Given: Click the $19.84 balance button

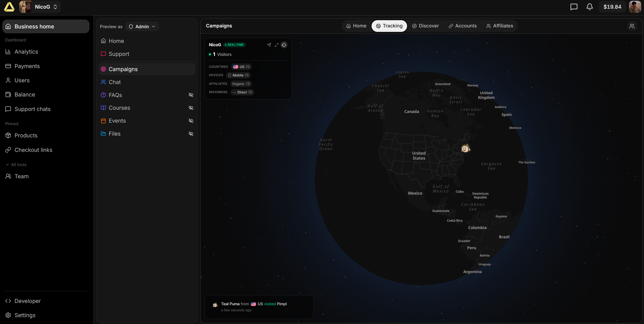Looking at the screenshot, I should point(612,7).
